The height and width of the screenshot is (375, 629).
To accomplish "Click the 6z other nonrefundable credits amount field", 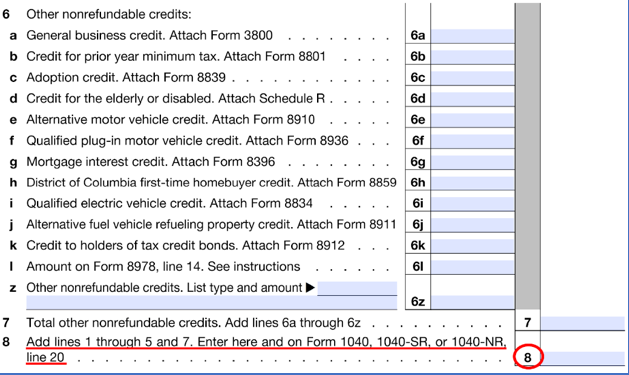I will click(x=473, y=302).
